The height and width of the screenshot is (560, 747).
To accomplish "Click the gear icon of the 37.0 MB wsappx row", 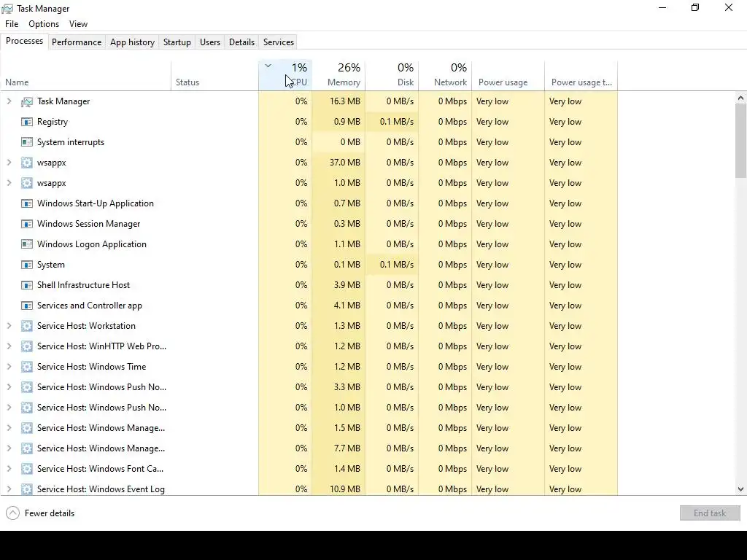I will [27, 163].
